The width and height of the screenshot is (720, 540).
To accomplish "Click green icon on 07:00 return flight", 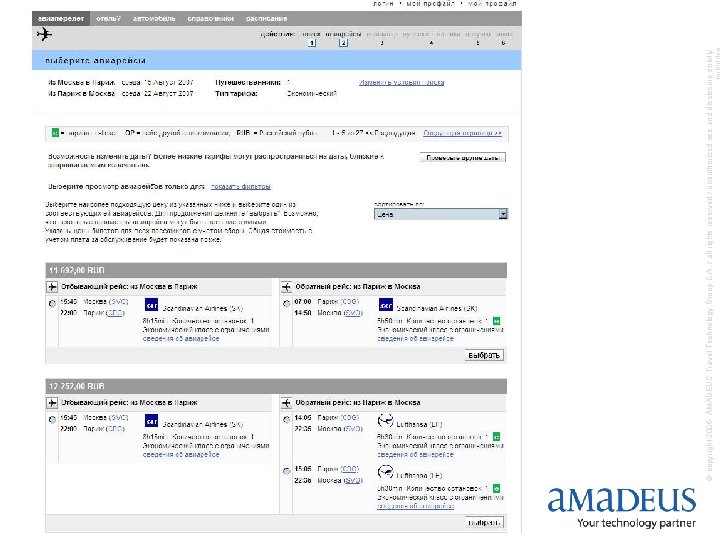I will [496, 321].
